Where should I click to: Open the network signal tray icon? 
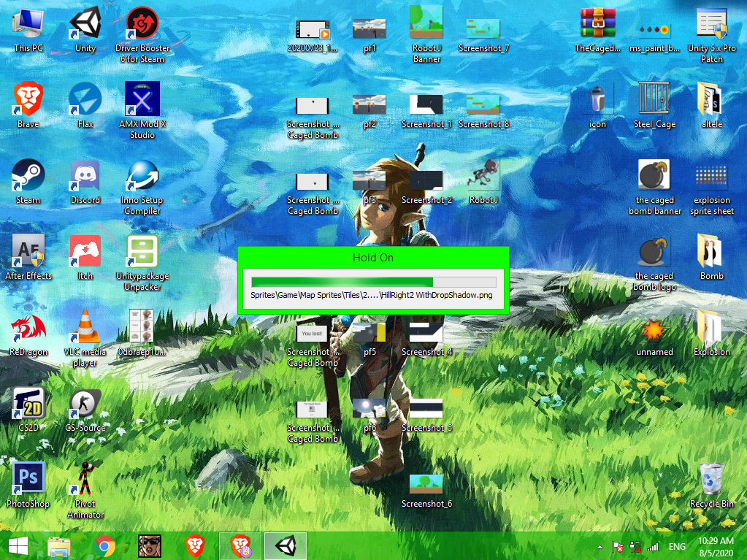coord(653,547)
